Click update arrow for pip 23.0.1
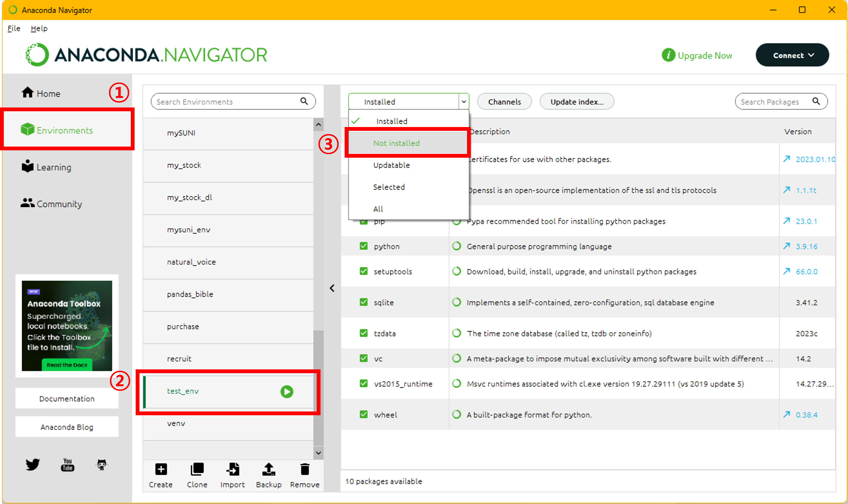 point(787,221)
